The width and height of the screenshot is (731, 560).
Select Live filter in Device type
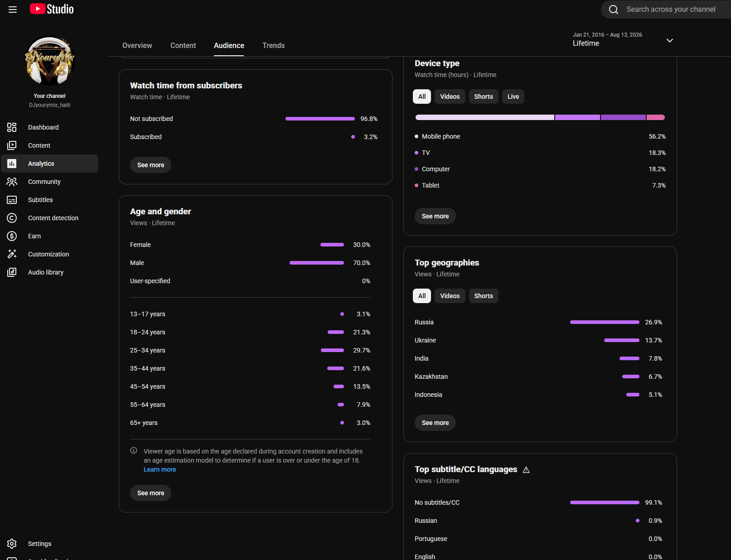pos(513,97)
